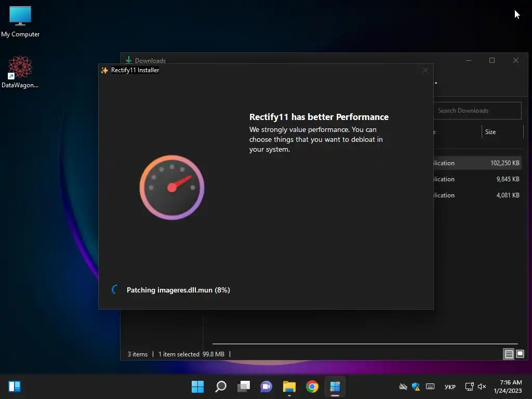Image resolution: width=532 pixels, height=399 pixels.
Task: Switch Downloads window to large icons view
Action: coord(520,354)
